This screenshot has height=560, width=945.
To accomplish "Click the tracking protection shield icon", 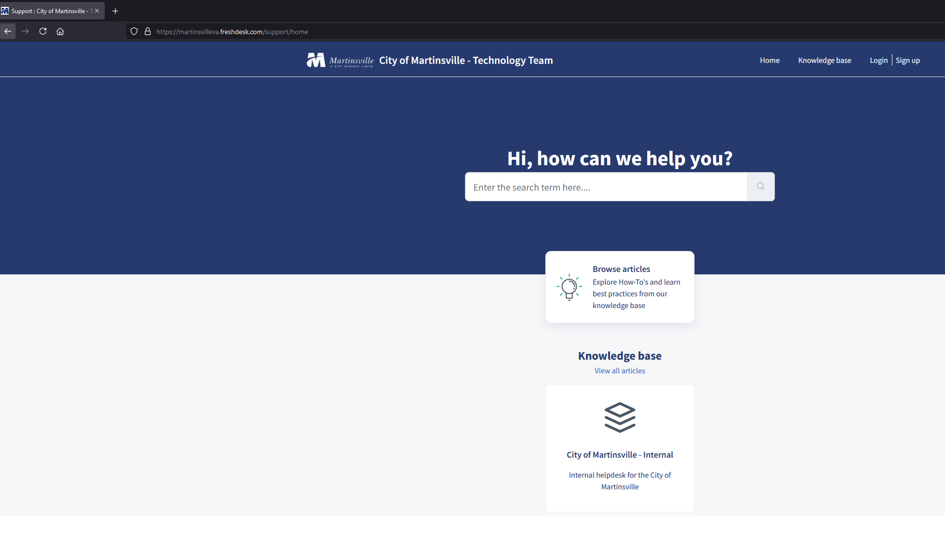I will (x=134, y=32).
